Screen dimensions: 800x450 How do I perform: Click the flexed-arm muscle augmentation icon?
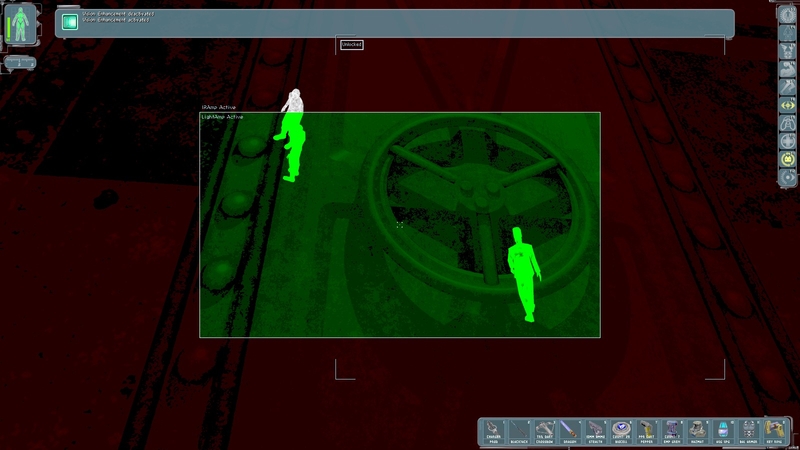coord(788,69)
